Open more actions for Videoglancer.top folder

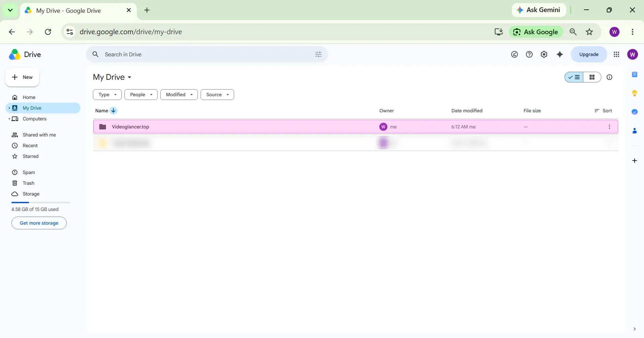pos(609,127)
